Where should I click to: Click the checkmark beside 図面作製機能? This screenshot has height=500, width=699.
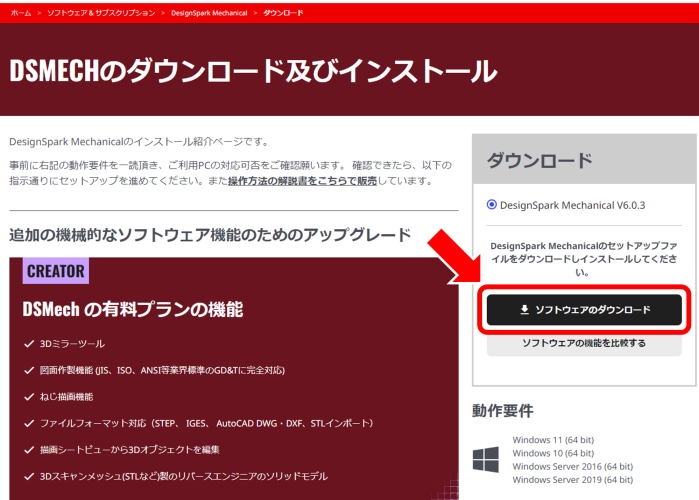(x=28, y=370)
